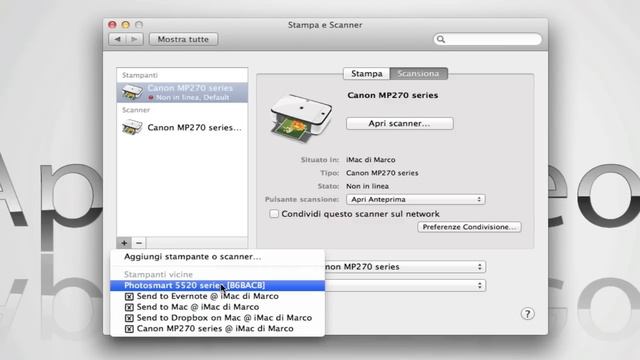Select Send to Dropbox on Mac entry
Image resolution: width=640 pixels, height=360 pixels.
point(217,318)
